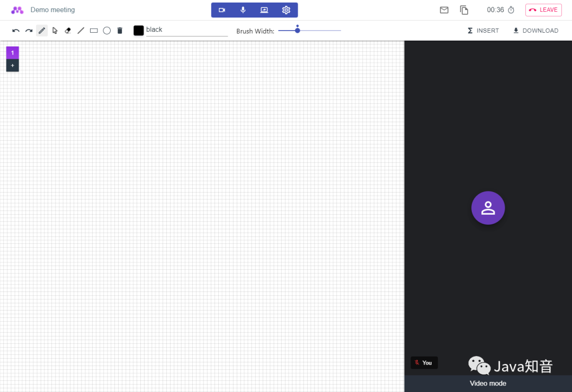Leave the meeting
The height and width of the screenshot is (392, 572).
click(x=543, y=10)
